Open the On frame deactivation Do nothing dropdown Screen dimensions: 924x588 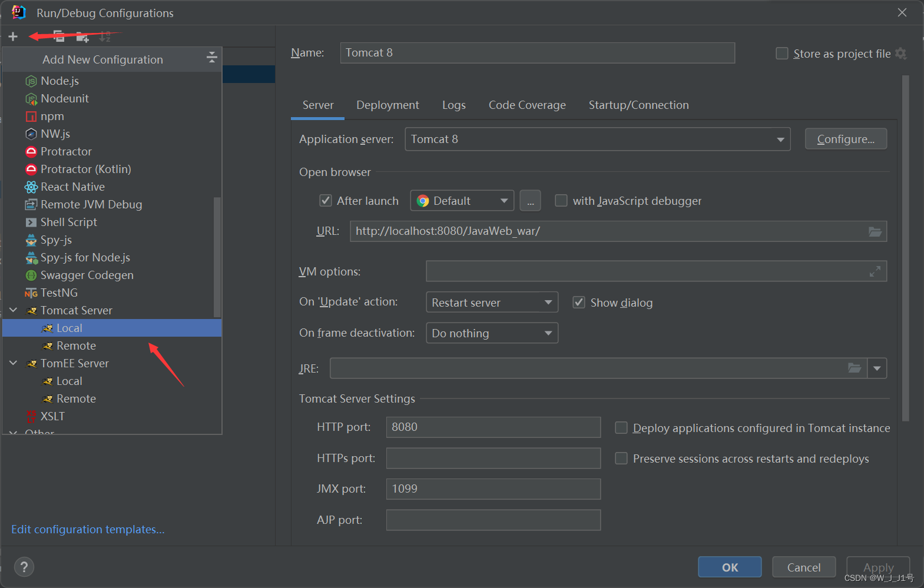coord(492,333)
